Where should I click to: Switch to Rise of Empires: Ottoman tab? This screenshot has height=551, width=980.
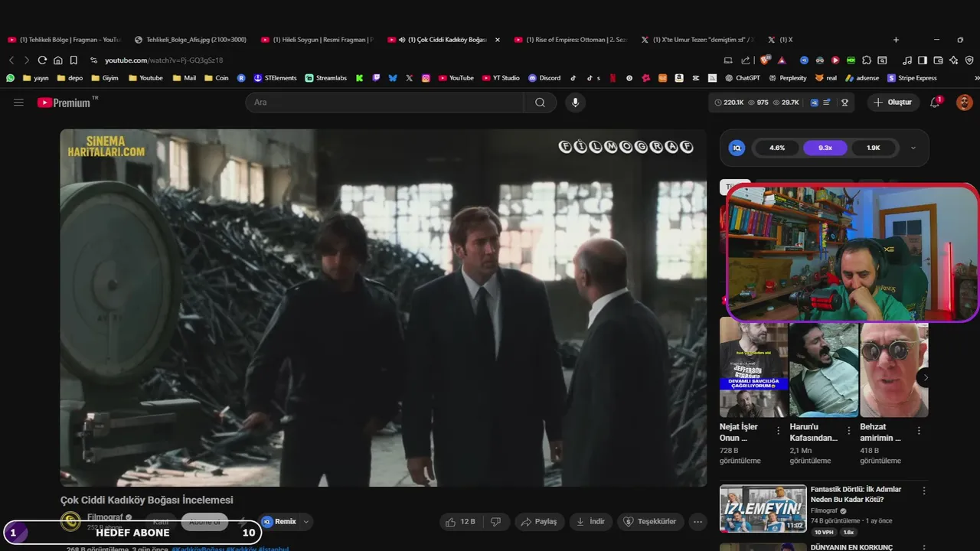571,40
